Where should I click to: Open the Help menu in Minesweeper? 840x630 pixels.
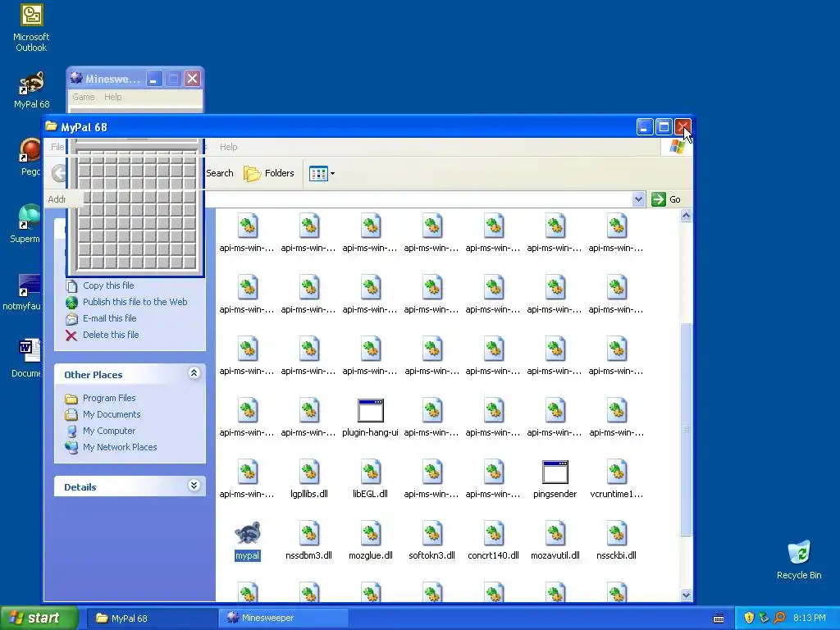coord(113,97)
